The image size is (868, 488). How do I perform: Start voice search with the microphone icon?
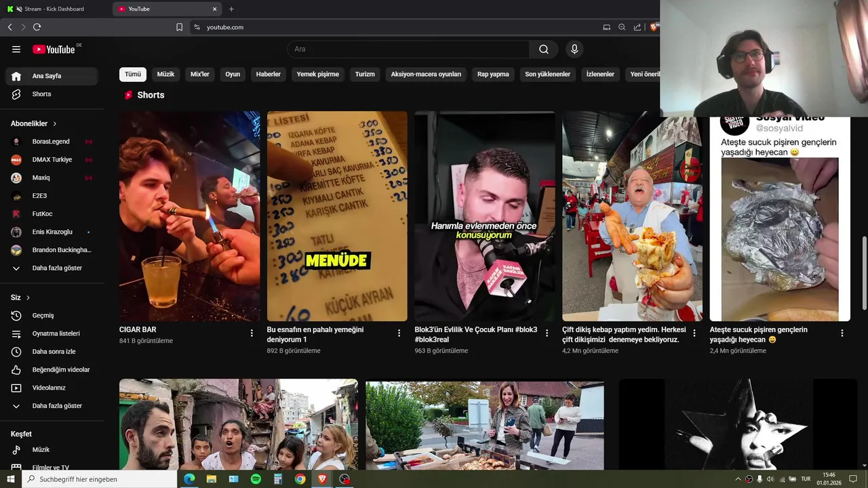point(574,49)
